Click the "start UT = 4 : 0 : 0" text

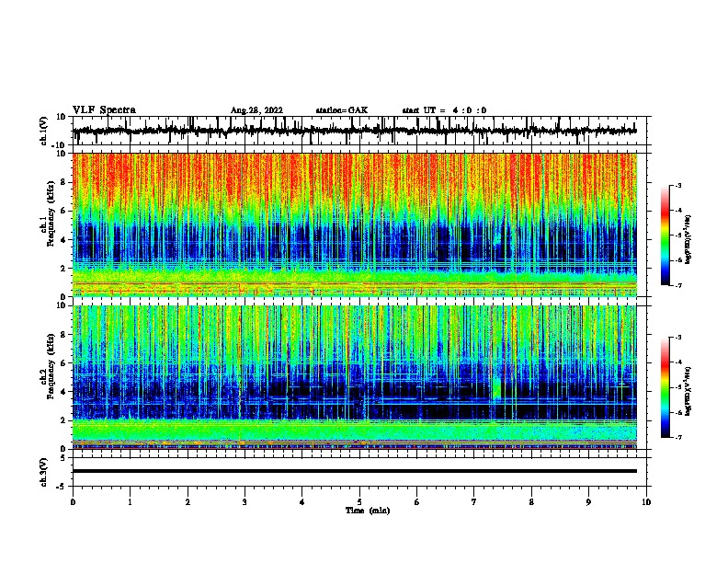444,110
